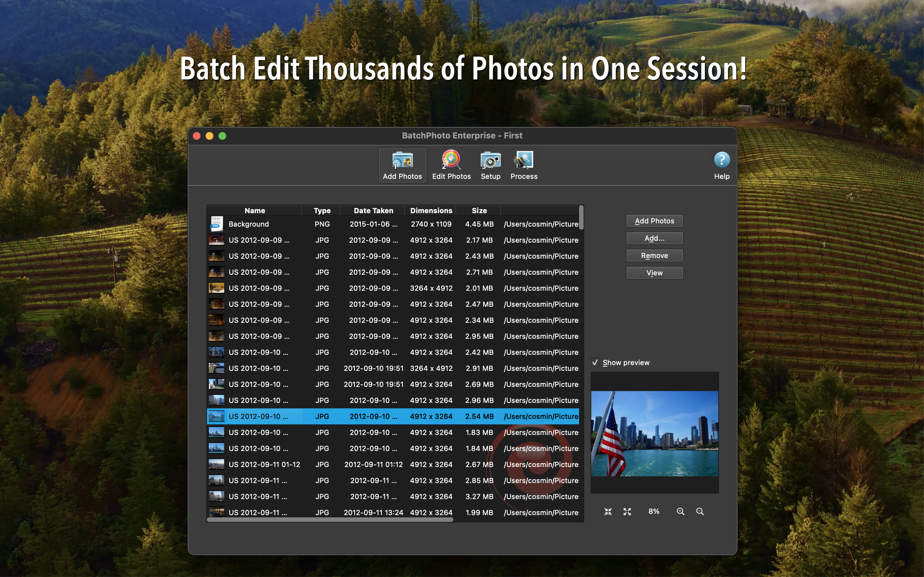Remove the selected photo with the Remove button
924x577 pixels.
[x=654, y=255]
